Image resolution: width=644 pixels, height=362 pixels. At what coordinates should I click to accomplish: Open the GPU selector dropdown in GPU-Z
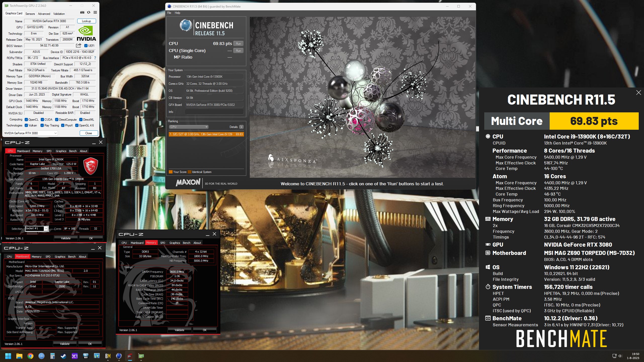click(31, 133)
